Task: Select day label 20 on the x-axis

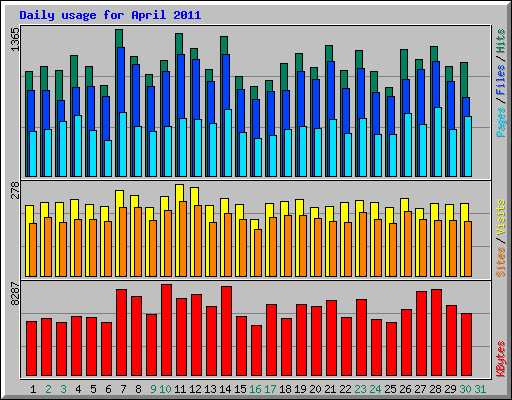Action: (x=315, y=389)
